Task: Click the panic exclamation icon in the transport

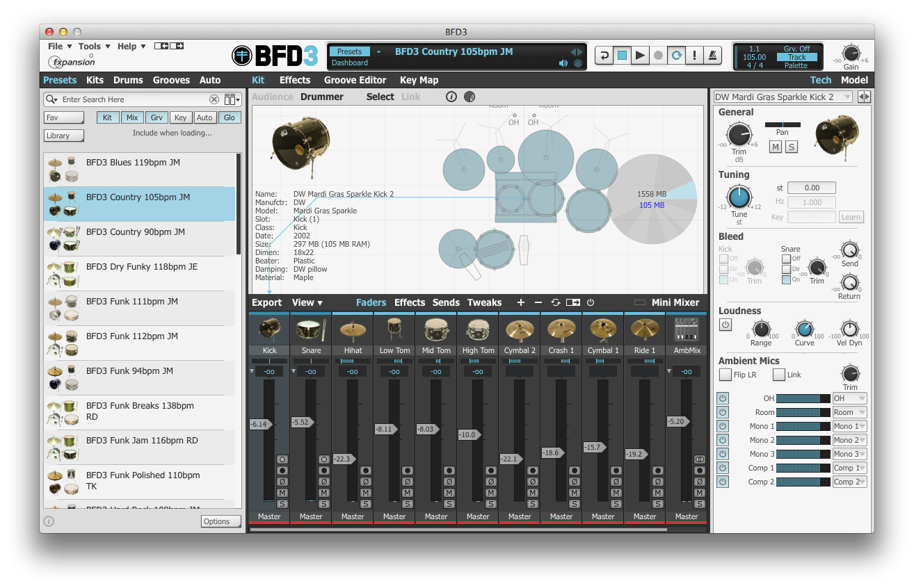Action: (x=694, y=55)
